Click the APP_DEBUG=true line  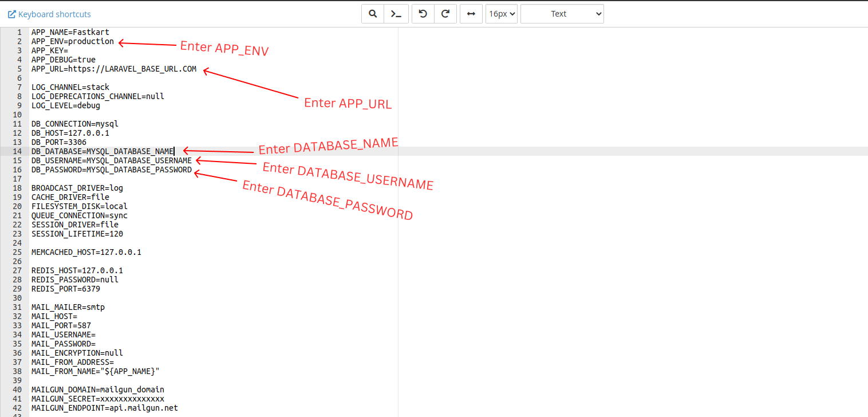pos(63,60)
